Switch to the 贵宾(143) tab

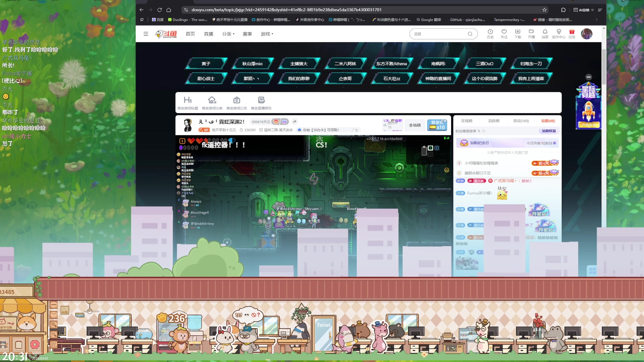(521, 121)
